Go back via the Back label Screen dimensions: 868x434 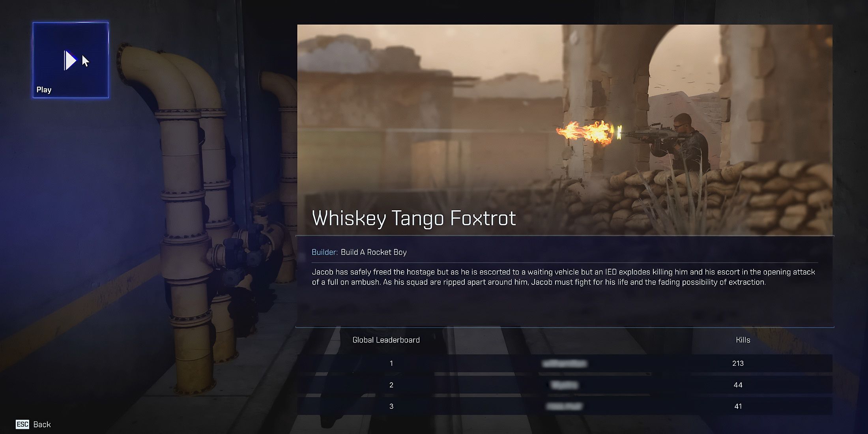coord(42,425)
